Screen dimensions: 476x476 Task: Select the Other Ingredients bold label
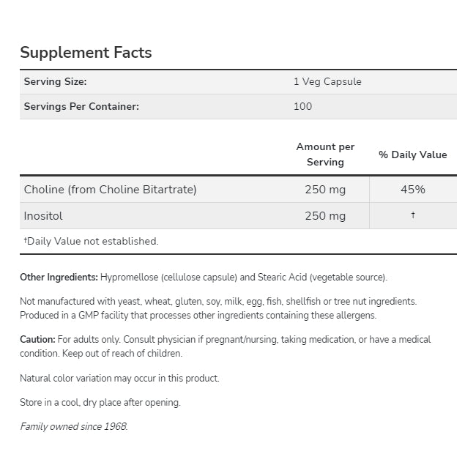pyautogui.click(x=59, y=278)
